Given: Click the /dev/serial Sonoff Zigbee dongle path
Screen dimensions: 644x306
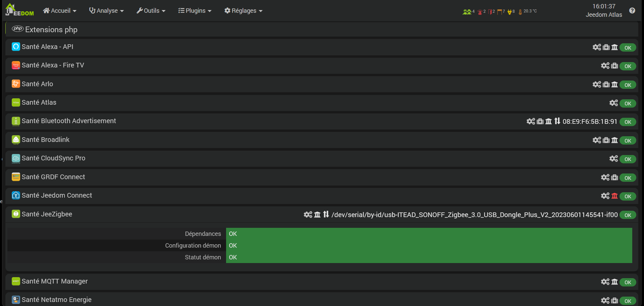Looking at the screenshot, I should click(x=475, y=215).
